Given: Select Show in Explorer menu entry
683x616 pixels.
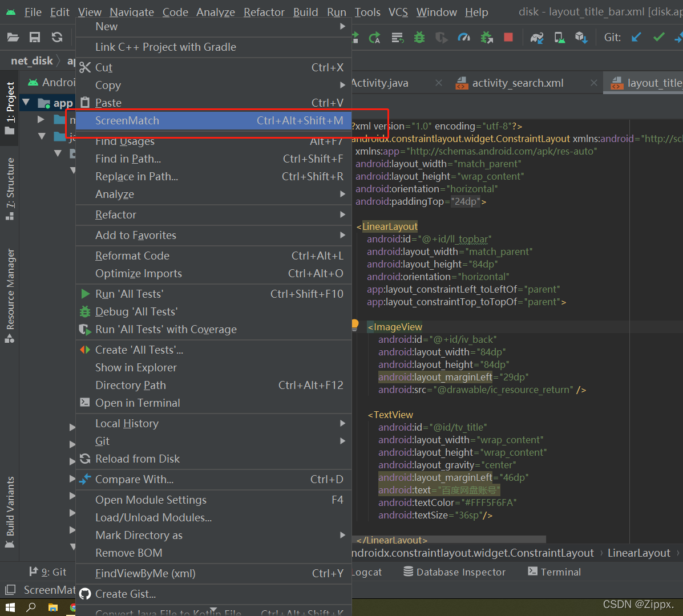Looking at the screenshot, I should [x=213, y=367].
